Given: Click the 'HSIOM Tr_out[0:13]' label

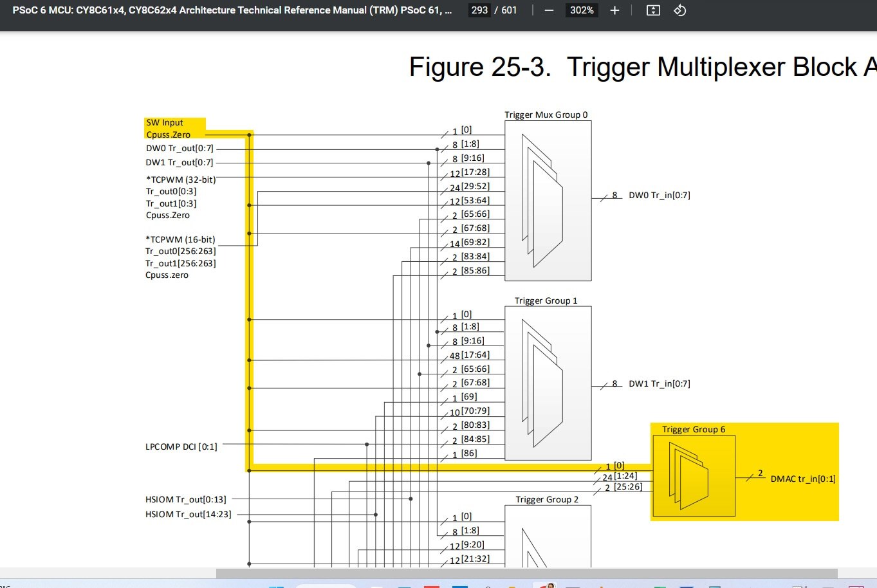Looking at the screenshot, I should (x=186, y=499).
